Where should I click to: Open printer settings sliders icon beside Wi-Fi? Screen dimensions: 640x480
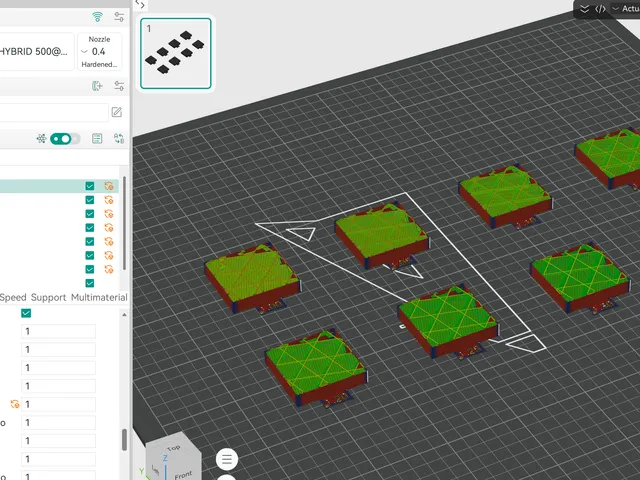pos(119,17)
